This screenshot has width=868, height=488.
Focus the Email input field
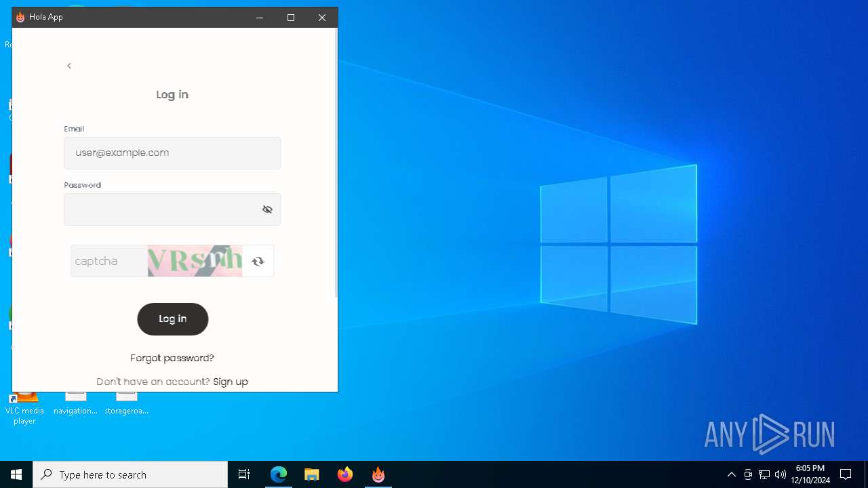[172, 153]
